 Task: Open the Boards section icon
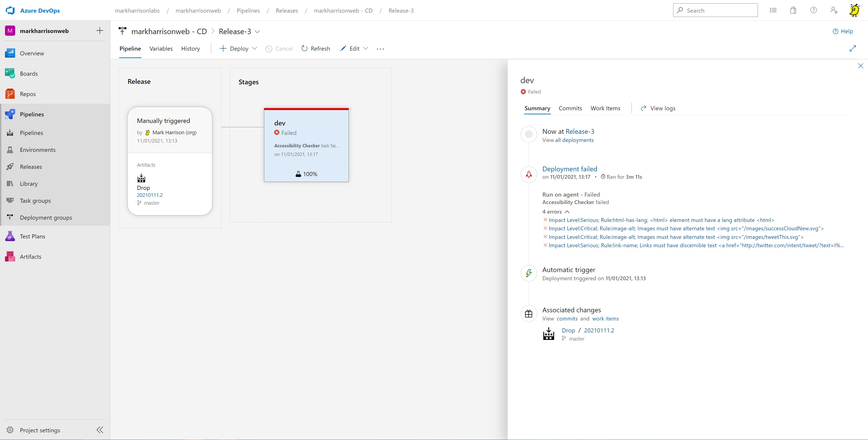pyautogui.click(x=10, y=73)
